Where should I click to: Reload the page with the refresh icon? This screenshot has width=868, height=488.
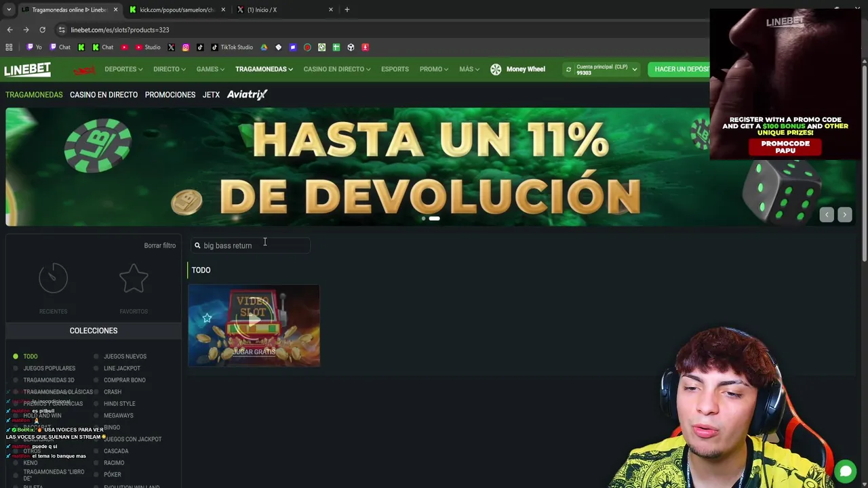[x=42, y=30]
